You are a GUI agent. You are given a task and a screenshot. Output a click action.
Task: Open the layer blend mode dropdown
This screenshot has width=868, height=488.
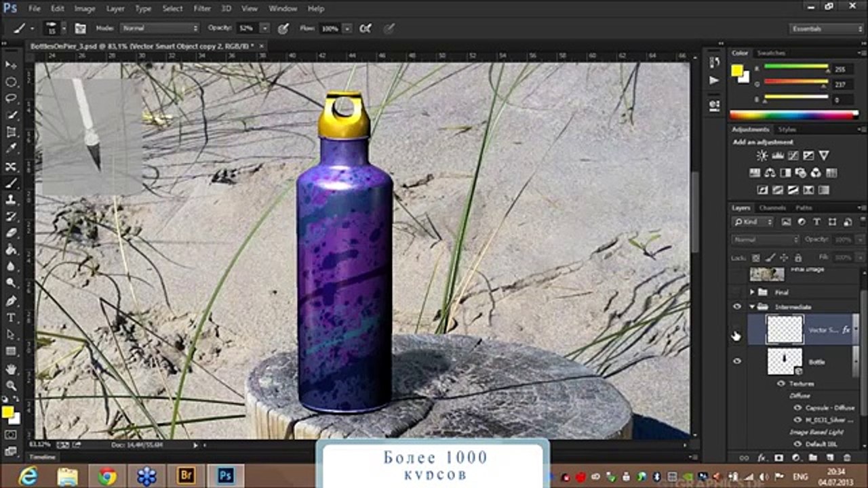tap(766, 240)
